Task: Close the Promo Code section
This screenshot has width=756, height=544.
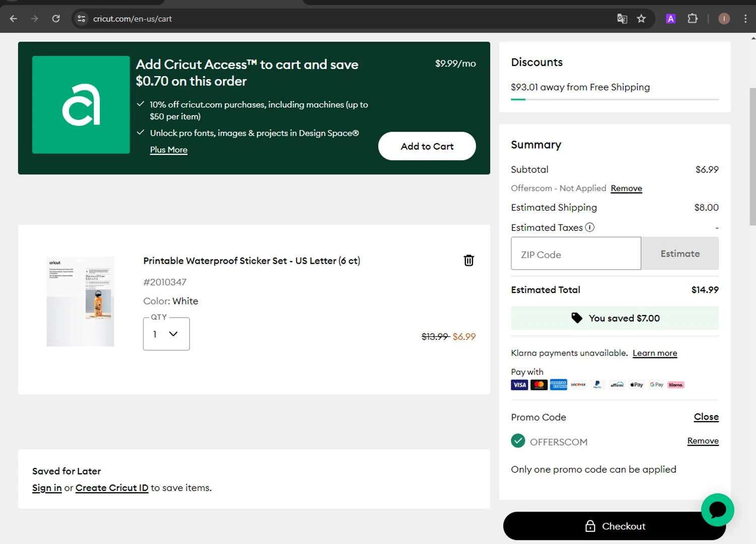Action: click(x=706, y=417)
